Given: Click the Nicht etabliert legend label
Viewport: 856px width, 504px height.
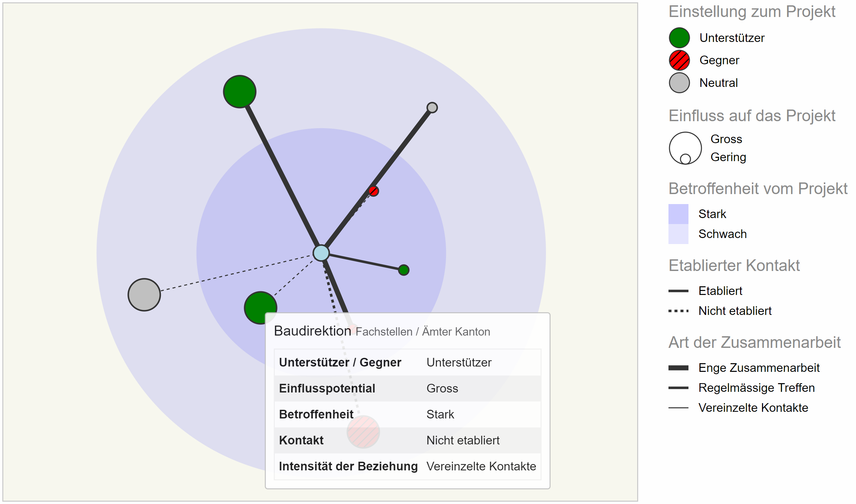Looking at the screenshot, I should click(x=735, y=311).
